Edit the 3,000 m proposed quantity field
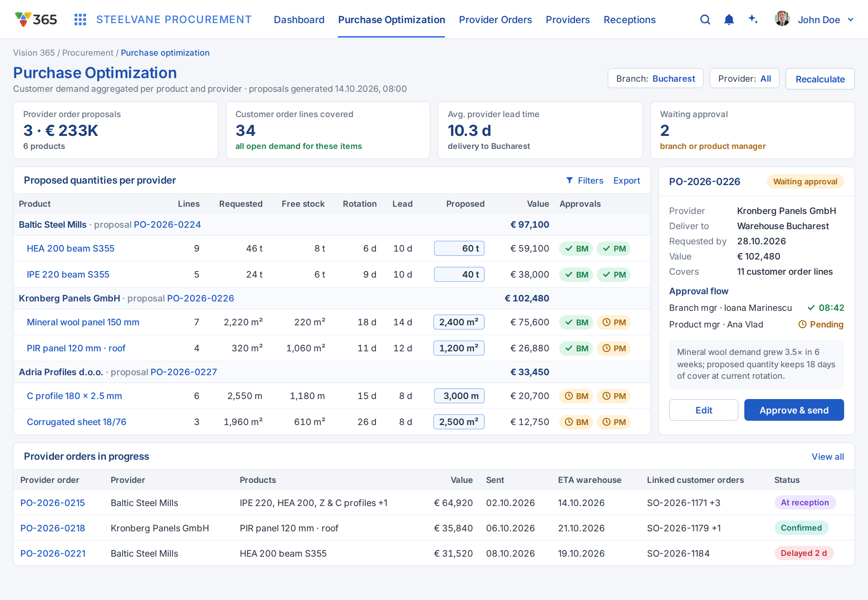Image resolution: width=868 pixels, height=600 pixels. [459, 396]
